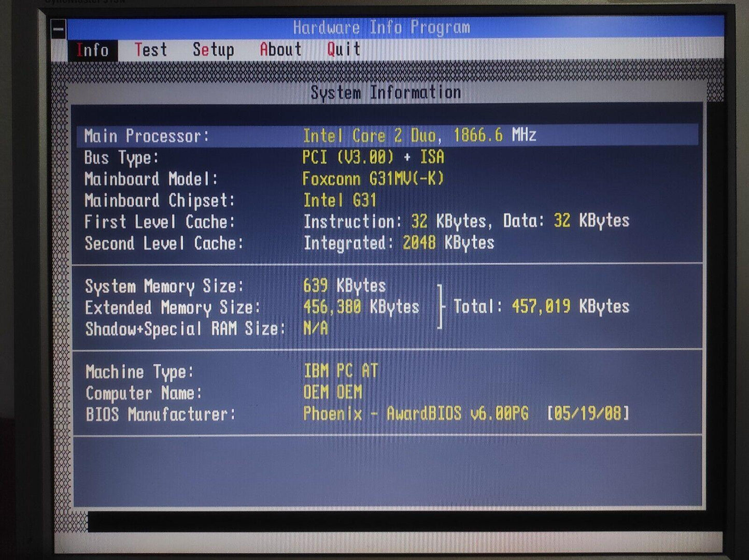
Task: Select the First Level Cache label
Action: click(x=160, y=222)
